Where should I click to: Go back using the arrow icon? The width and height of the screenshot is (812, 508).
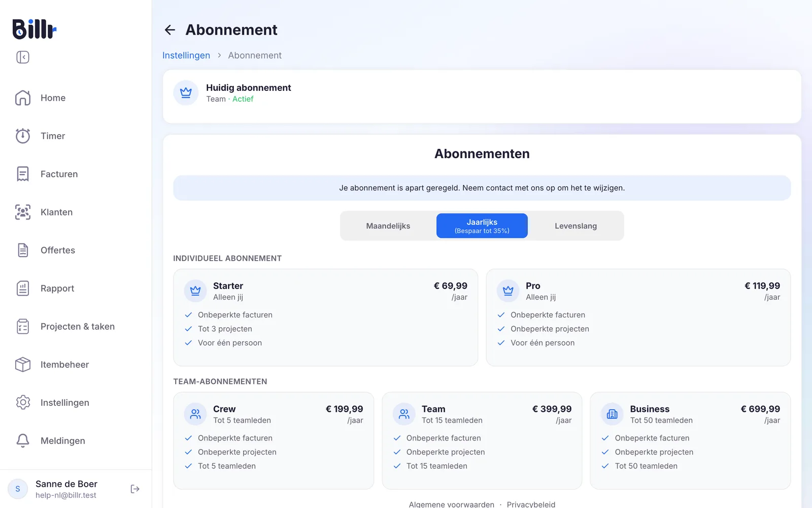(170, 30)
